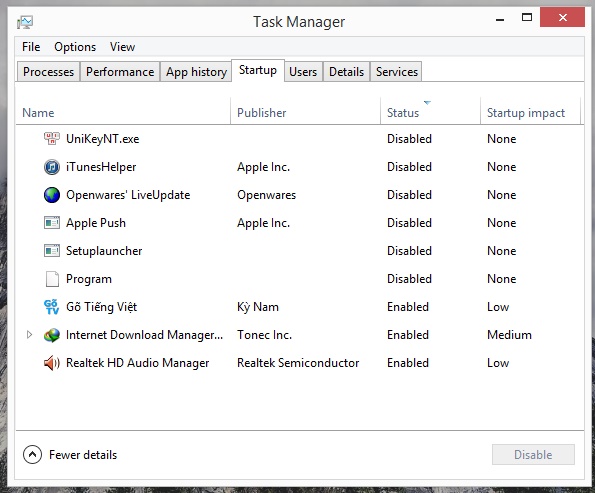Expand the Internet Download Manager group
The image size is (595, 493).
[29, 335]
